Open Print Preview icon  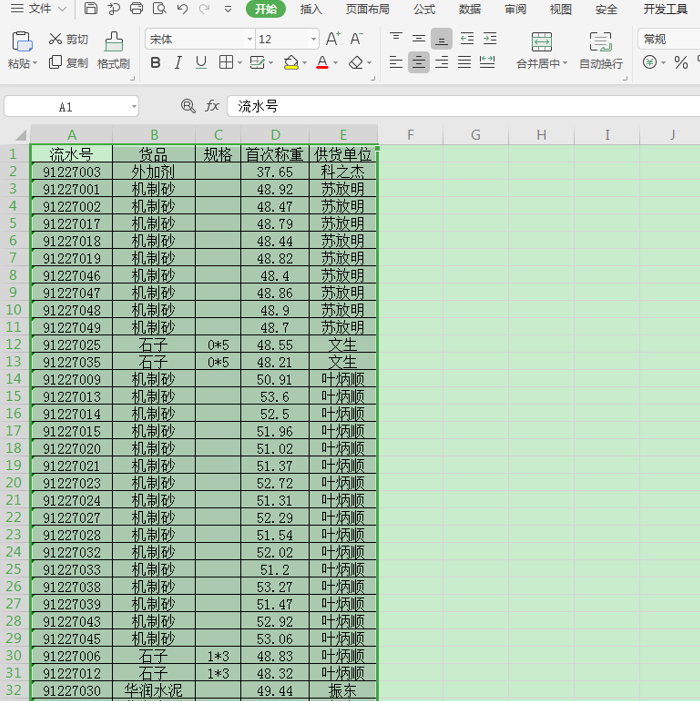[x=159, y=8]
